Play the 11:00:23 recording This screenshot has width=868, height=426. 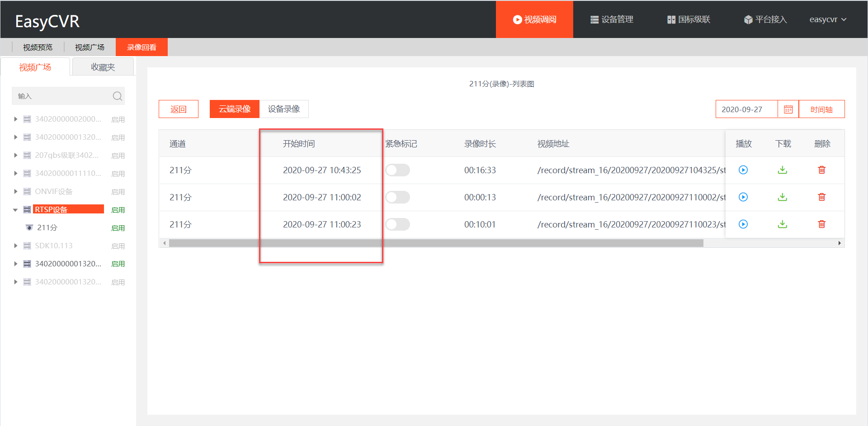click(x=743, y=224)
